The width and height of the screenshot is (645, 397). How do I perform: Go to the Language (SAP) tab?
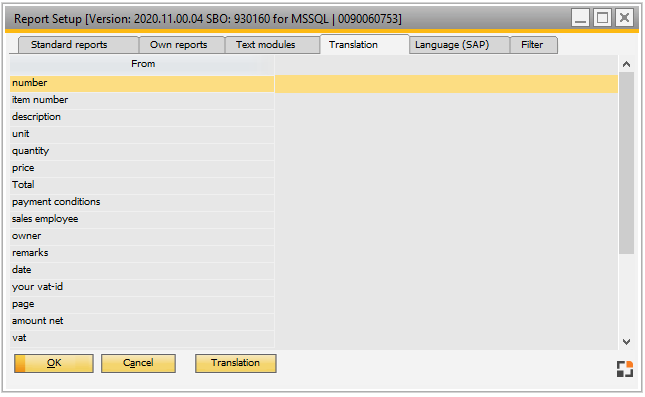tap(459, 45)
